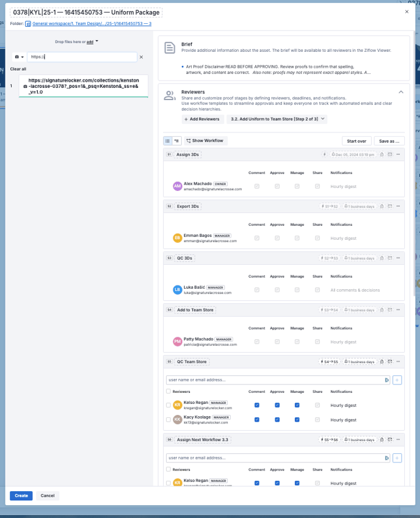The width and height of the screenshot is (420, 518).
Task: Open the workflow template dropdown 3.2 Add Uniform
Action: (277, 119)
